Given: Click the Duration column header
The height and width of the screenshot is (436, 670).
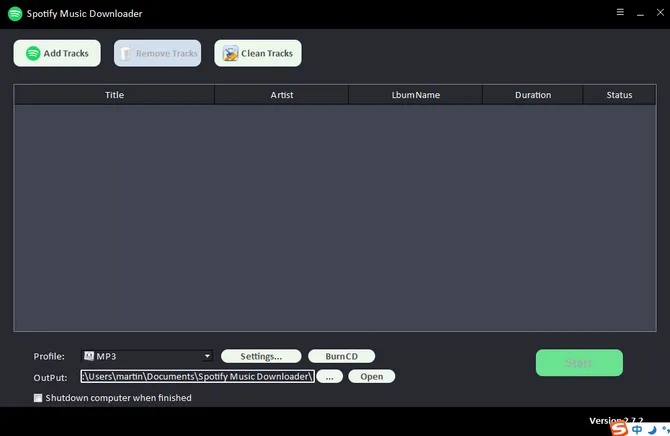Looking at the screenshot, I should click(x=533, y=95).
